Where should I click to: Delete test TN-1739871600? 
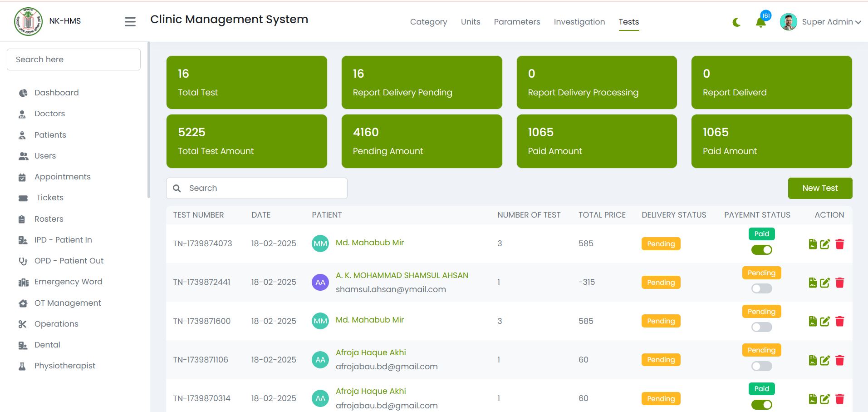(840, 321)
